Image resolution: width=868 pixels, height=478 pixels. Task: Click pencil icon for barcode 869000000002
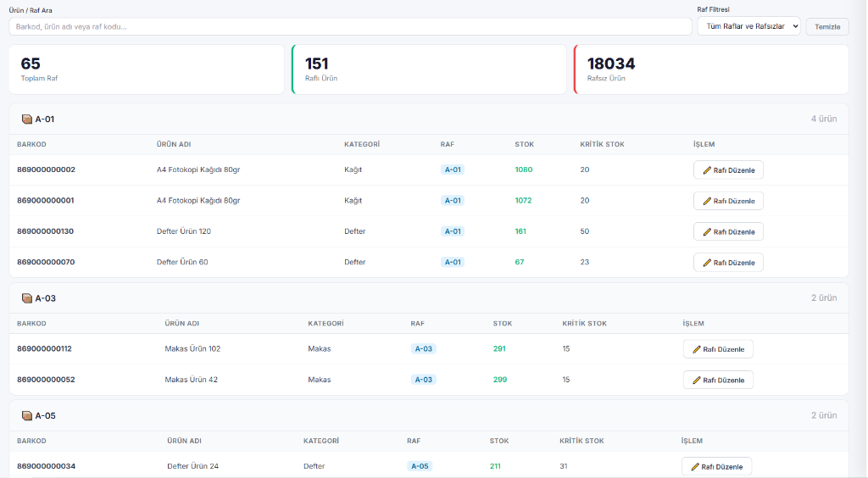[x=707, y=170]
